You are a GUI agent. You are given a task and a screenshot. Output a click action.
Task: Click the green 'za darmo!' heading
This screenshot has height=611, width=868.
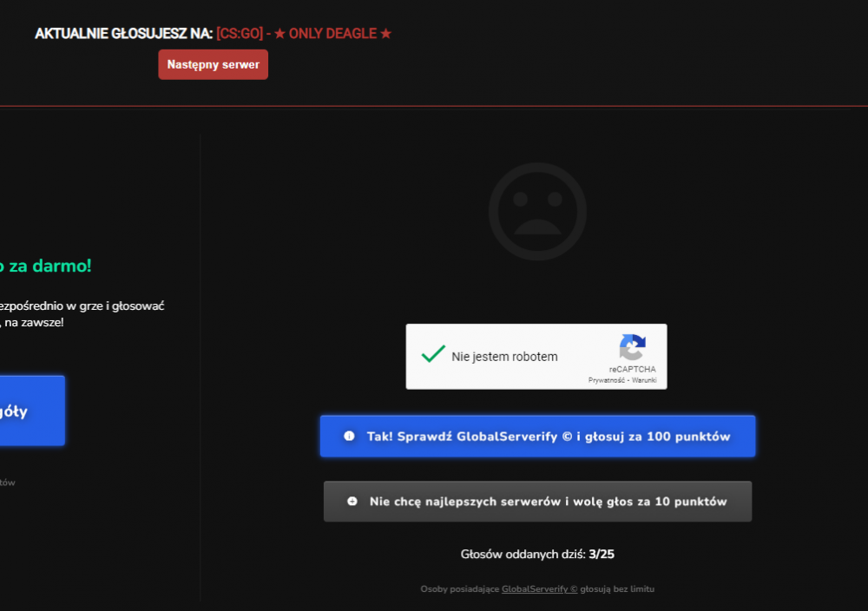coord(45,266)
